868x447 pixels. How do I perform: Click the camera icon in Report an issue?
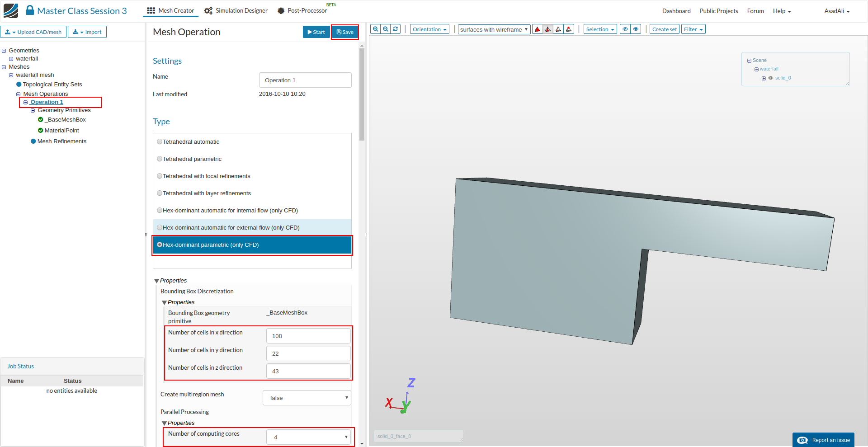pyautogui.click(x=802, y=440)
